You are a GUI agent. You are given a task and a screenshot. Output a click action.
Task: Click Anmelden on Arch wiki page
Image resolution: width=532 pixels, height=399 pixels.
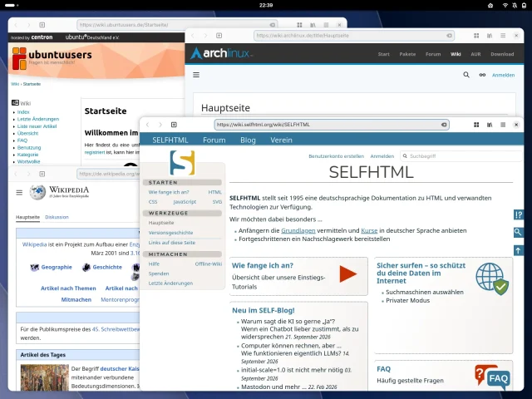point(503,75)
